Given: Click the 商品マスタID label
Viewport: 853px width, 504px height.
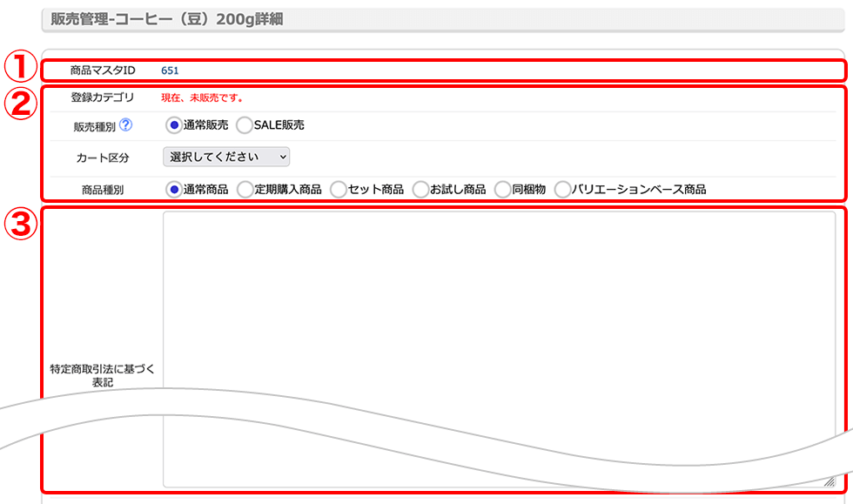Looking at the screenshot, I should click(103, 71).
